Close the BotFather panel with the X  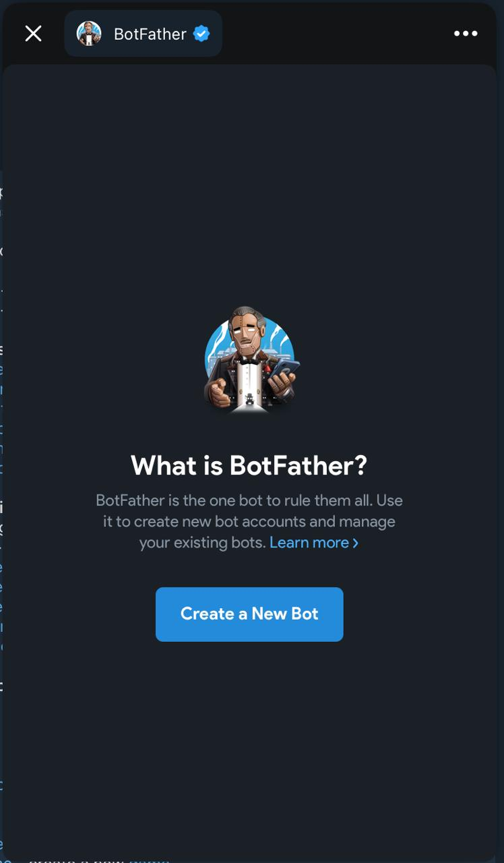pyautogui.click(x=33, y=34)
